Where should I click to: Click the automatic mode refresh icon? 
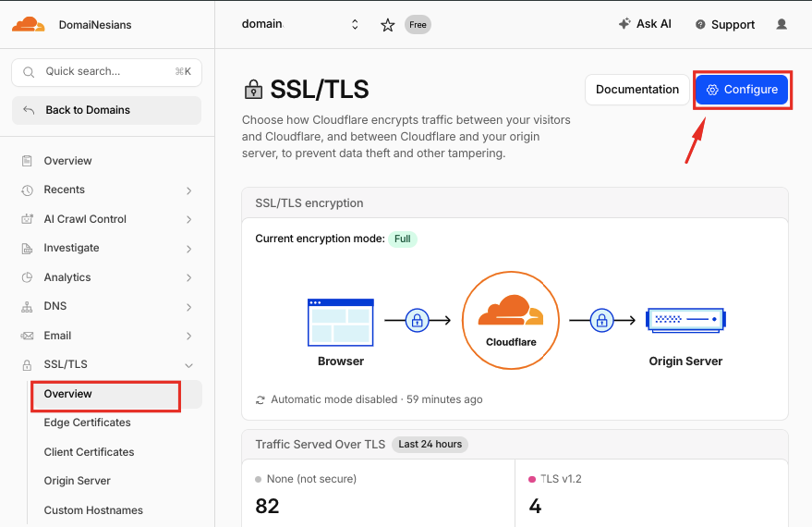pyautogui.click(x=260, y=400)
